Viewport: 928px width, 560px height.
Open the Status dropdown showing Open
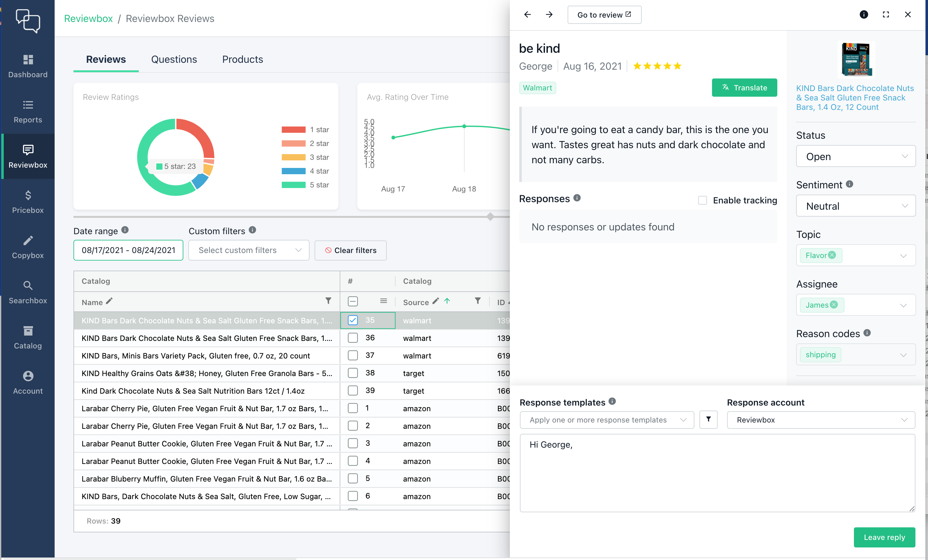pyautogui.click(x=855, y=156)
